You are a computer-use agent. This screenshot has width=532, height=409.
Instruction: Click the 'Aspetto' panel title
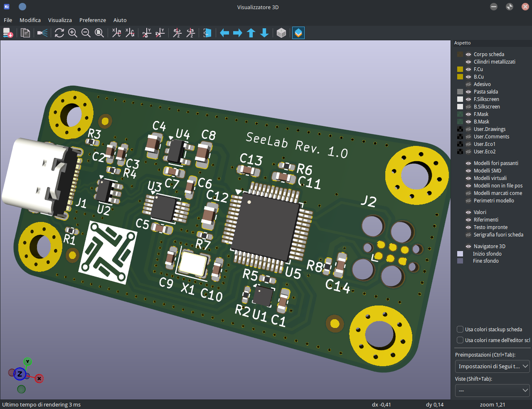coord(463,43)
